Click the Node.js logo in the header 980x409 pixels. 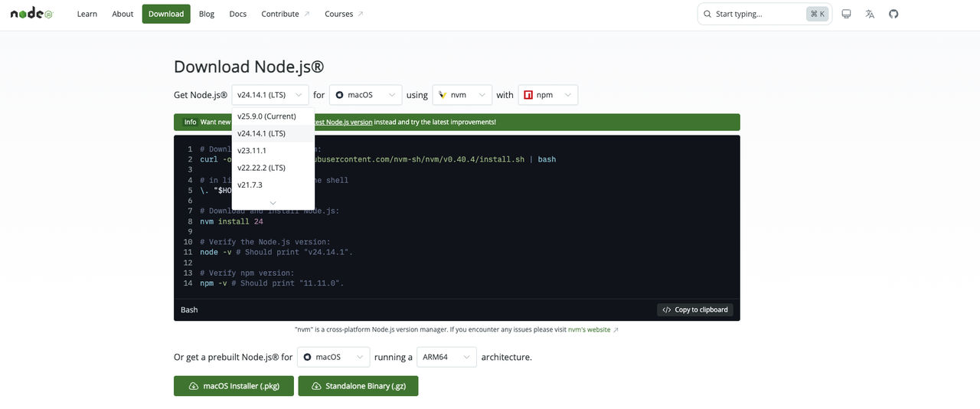[x=31, y=14]
